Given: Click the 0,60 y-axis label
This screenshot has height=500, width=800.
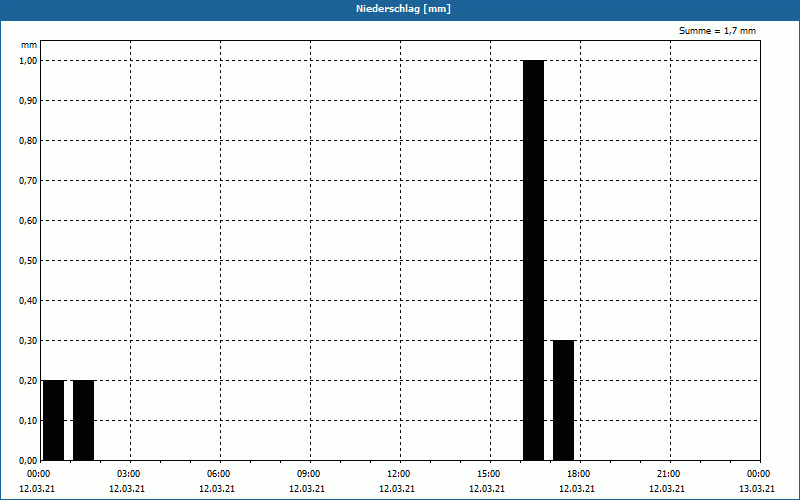Looking at the screenshot, I should tap(29, 220).
